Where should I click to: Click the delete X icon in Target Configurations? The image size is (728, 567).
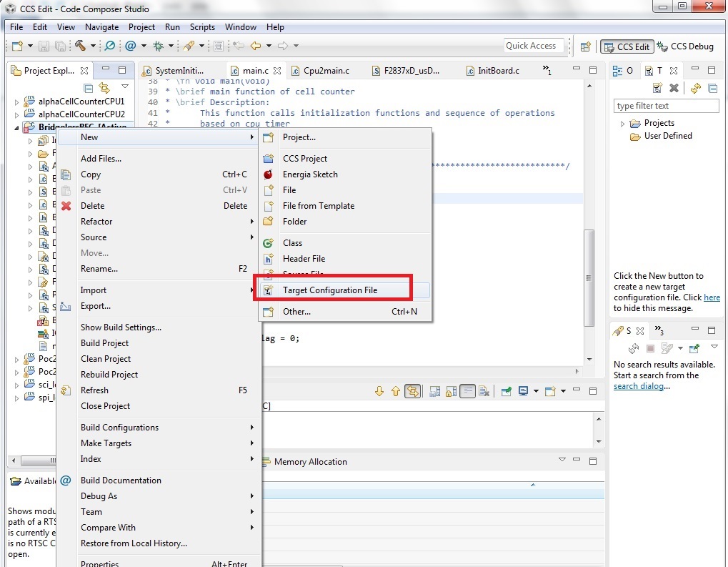[x=674, y=88]
